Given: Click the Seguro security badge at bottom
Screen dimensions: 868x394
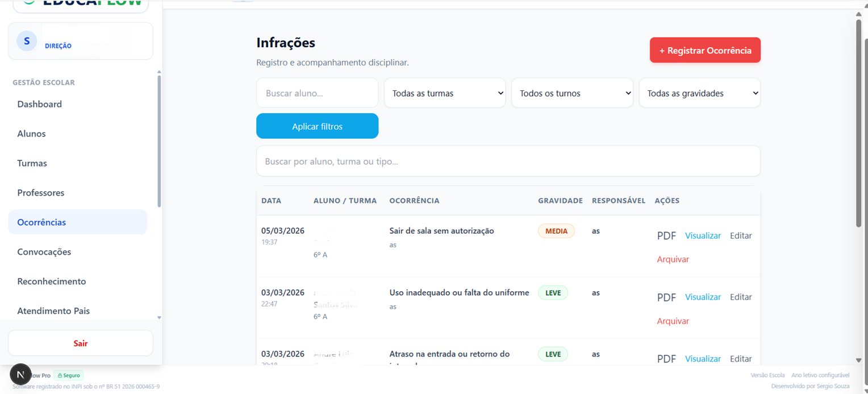Looking at the screenshot, I should (x=68, y=375).
